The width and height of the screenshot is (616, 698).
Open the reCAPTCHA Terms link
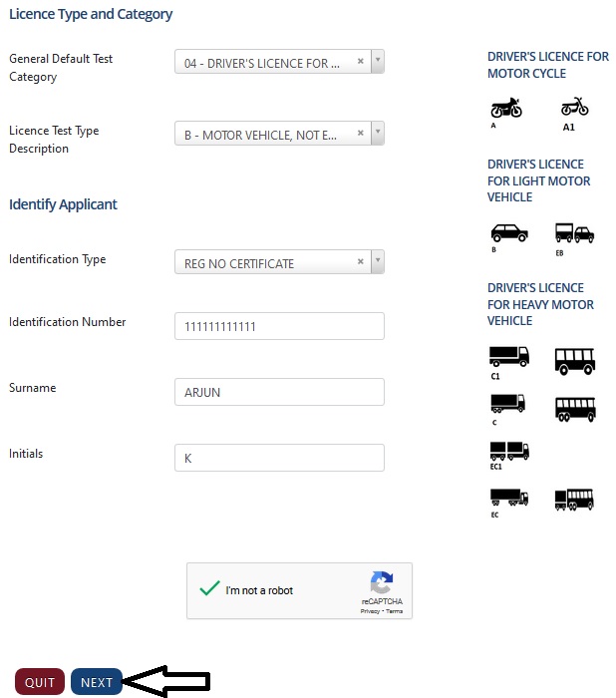click(x=395, y=611)
